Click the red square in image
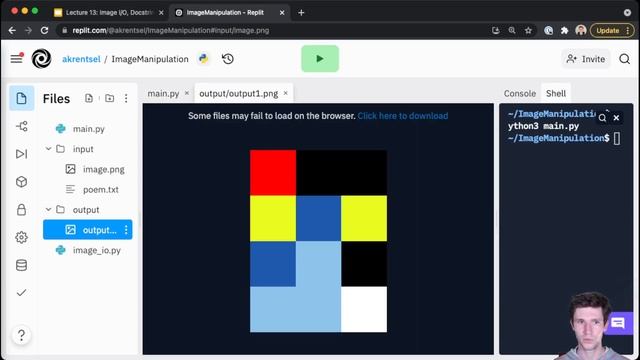 (x=273, y=173)
